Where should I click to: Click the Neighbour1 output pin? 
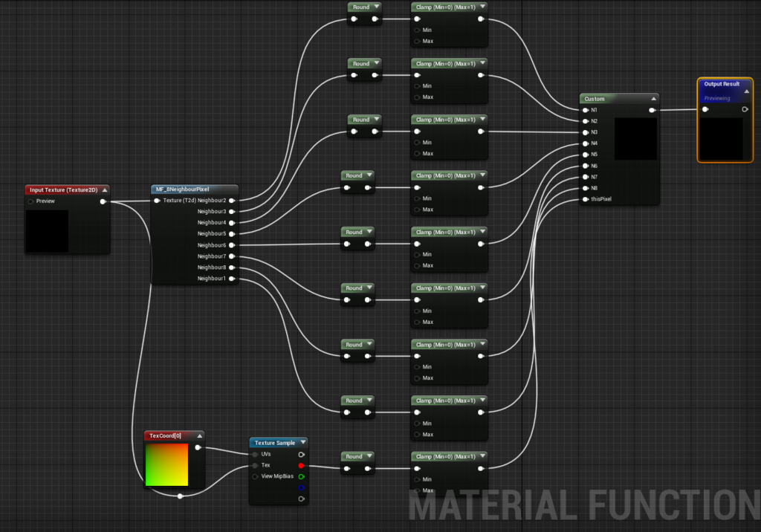(x=232, y=279)
